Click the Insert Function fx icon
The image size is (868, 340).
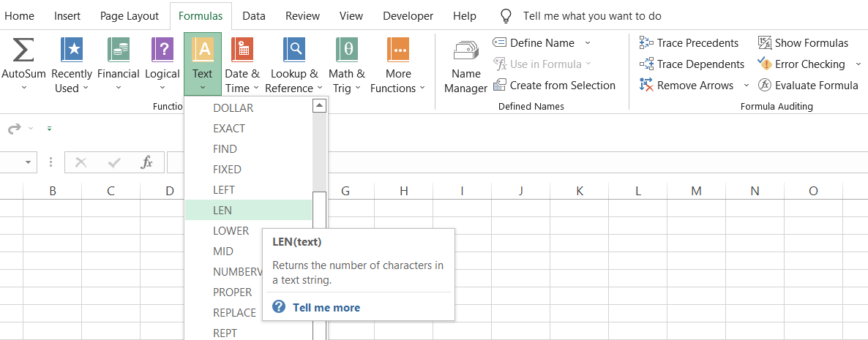pos(146,162)
